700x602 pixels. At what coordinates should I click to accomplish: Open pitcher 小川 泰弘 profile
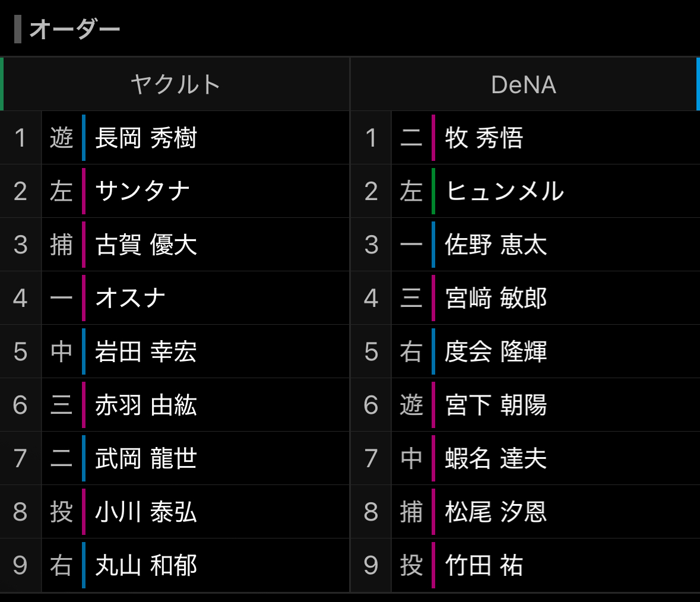[x=146, y=512]
